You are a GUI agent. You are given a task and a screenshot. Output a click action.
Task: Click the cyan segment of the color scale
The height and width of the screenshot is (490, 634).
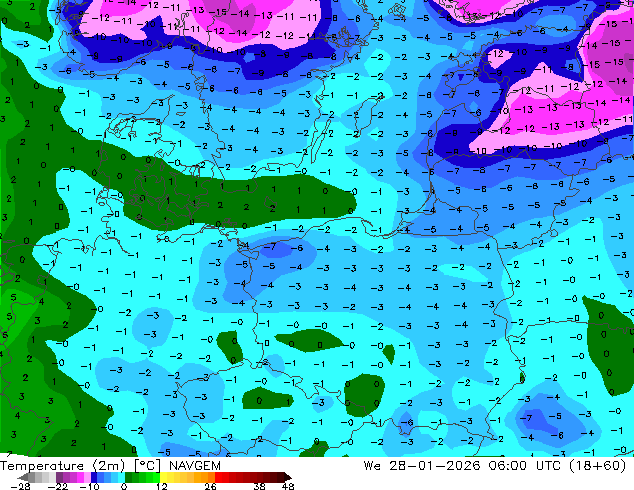point(121,477)
